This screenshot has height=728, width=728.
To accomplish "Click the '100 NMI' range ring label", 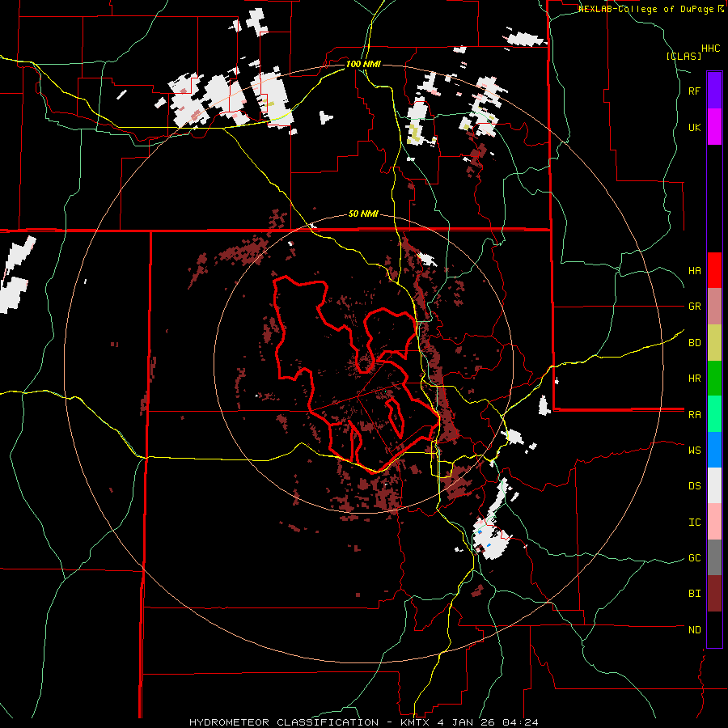I will click(x=363, y=64).
